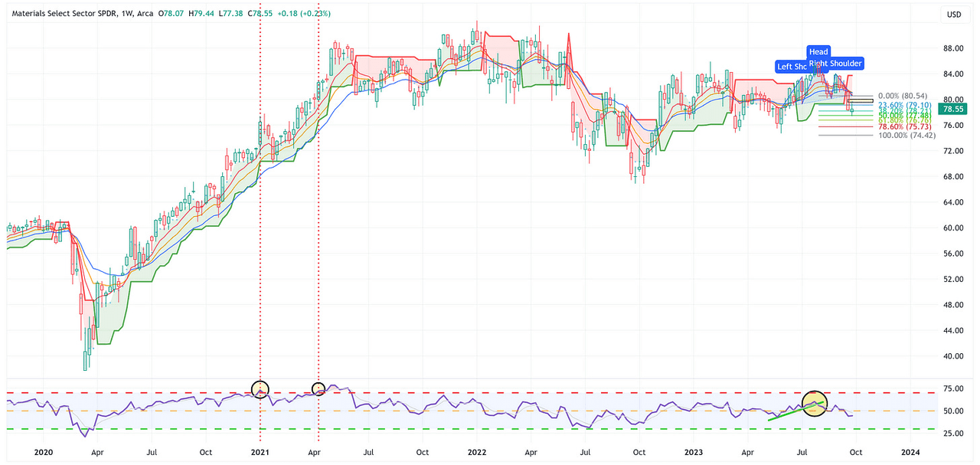The height and width of the screenshot is (465, 980).
Task: Select the 78.60% (75.73) Fibonacci level
Action: 900,126
